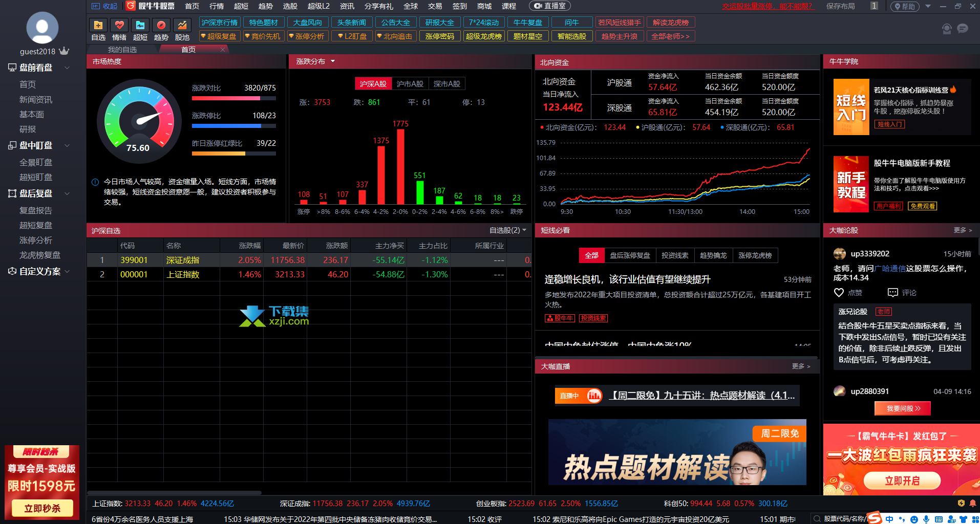
Task: Open the Sogou soft keyboard icon
Action: [x=939, y=519]
